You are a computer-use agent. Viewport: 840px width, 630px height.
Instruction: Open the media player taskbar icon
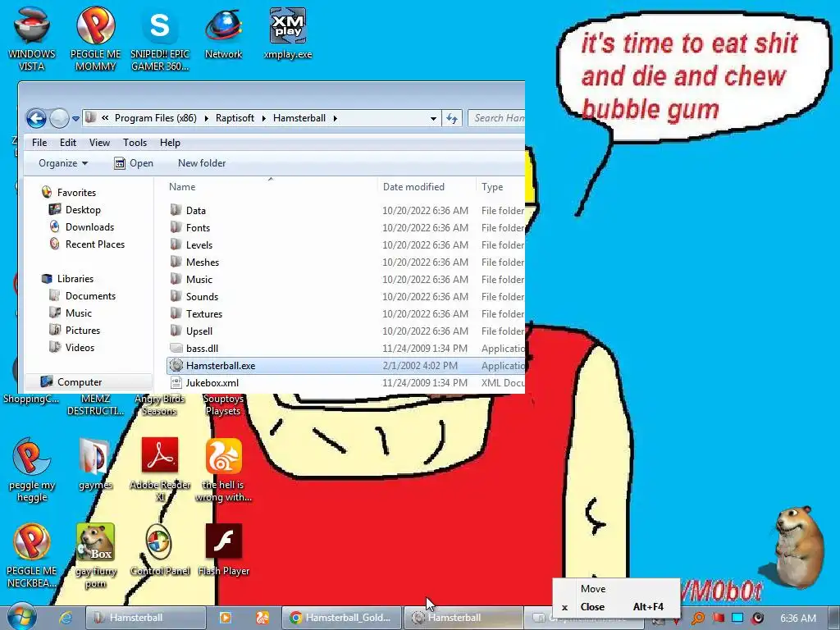tap(225, 618)
